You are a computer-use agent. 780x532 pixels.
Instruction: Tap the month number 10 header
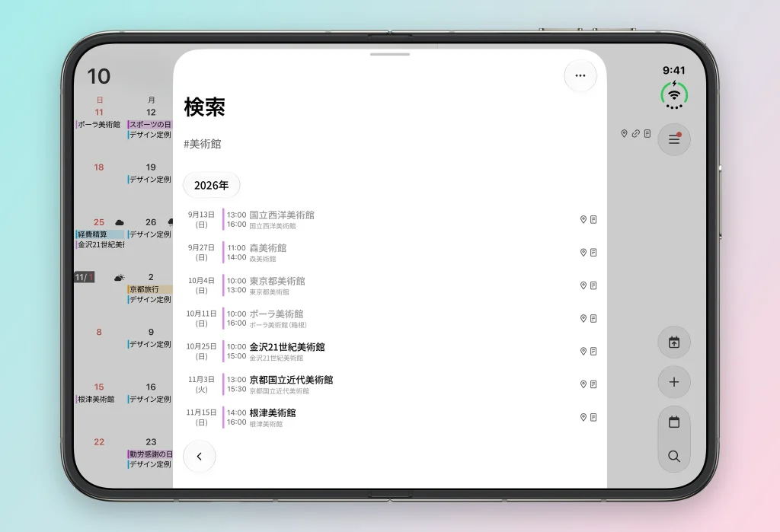pos(98,77)
